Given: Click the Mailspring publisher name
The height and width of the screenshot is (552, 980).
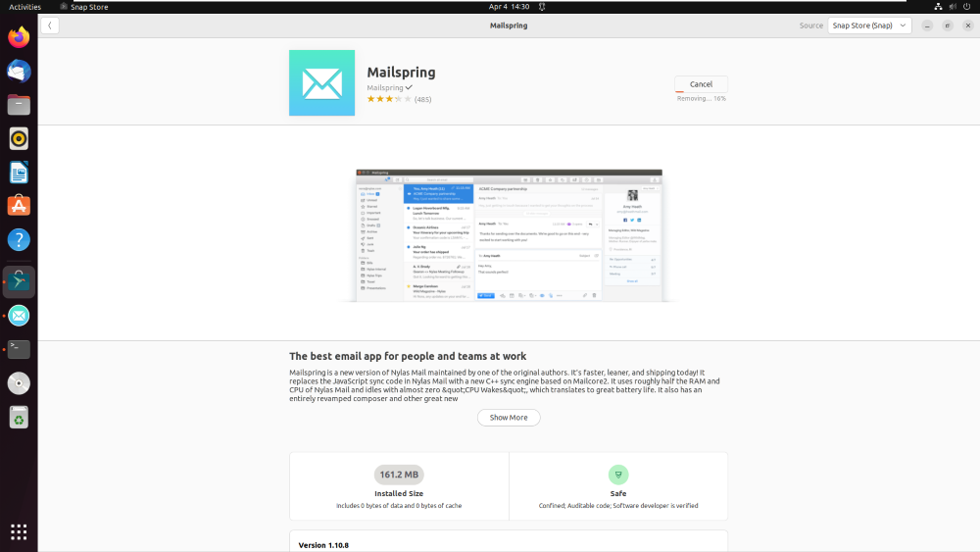Looking at the screenshot, I should 385,87.
